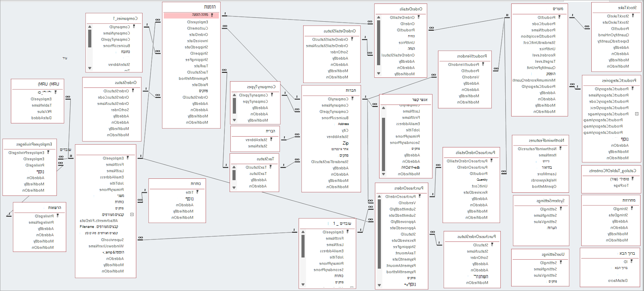Click the scroll-down arrow in Companies_1 table

click(90, 68)
